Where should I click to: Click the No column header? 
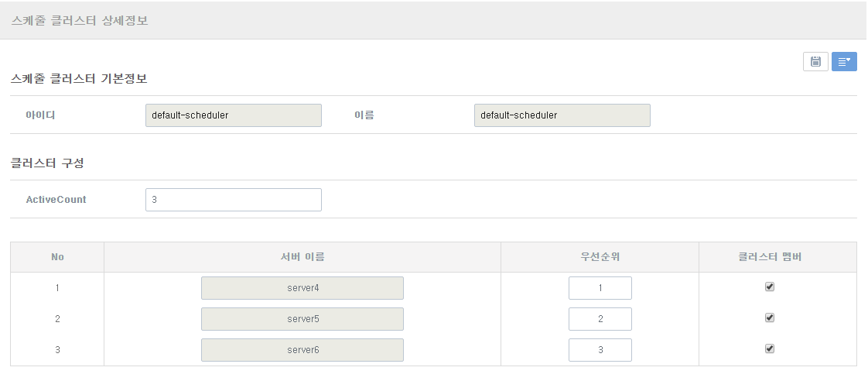57,257
